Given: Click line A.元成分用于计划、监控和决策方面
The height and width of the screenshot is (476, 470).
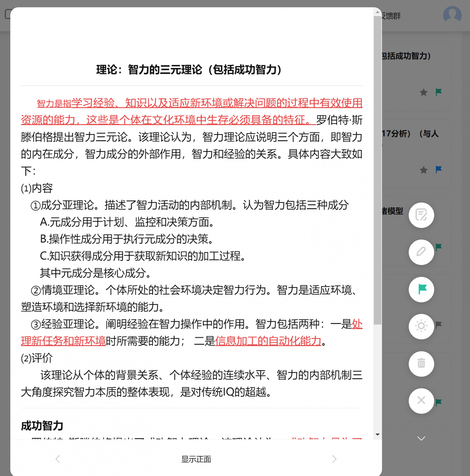Looking at the screenshot, I should (x=127, y=222).
